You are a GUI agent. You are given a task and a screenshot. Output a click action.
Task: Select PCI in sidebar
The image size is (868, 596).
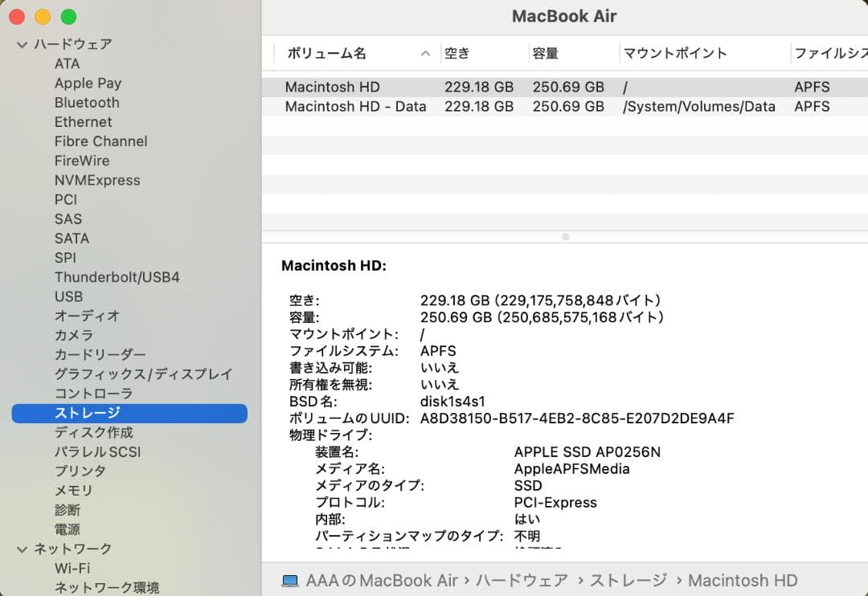[x=66, y=199]
